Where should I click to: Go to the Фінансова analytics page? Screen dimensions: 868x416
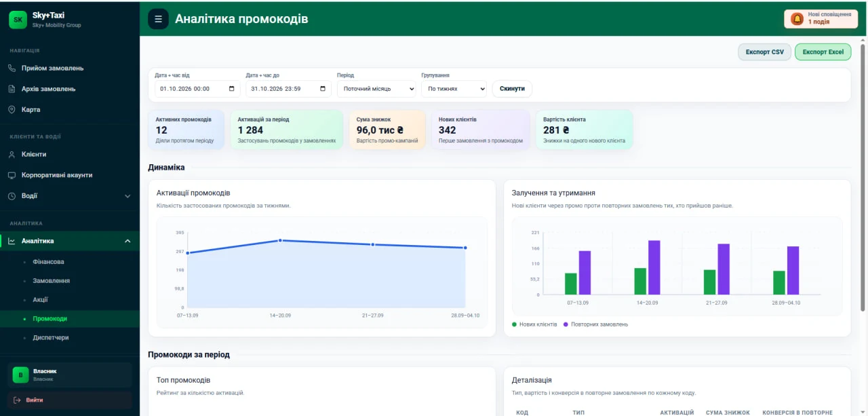(x=48, y=262)
